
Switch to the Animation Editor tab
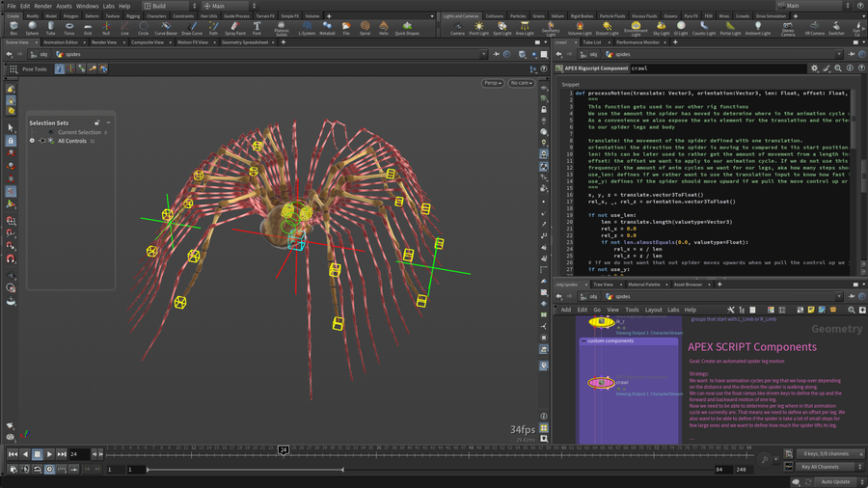point(61,42)
